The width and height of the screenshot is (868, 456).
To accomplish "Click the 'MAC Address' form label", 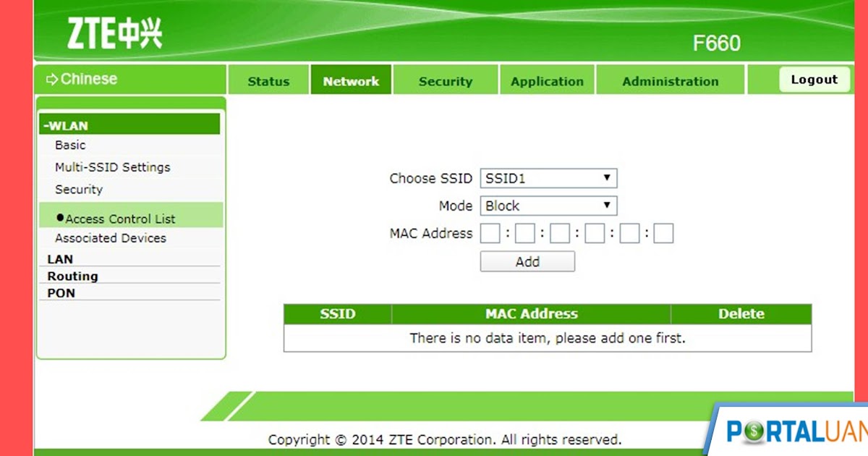I will [431, 233].
